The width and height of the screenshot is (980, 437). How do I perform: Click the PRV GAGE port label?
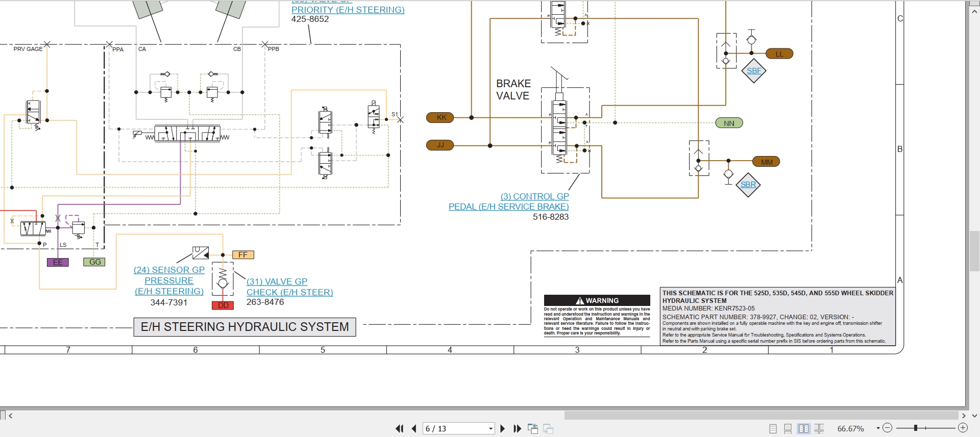pos(28,49)
